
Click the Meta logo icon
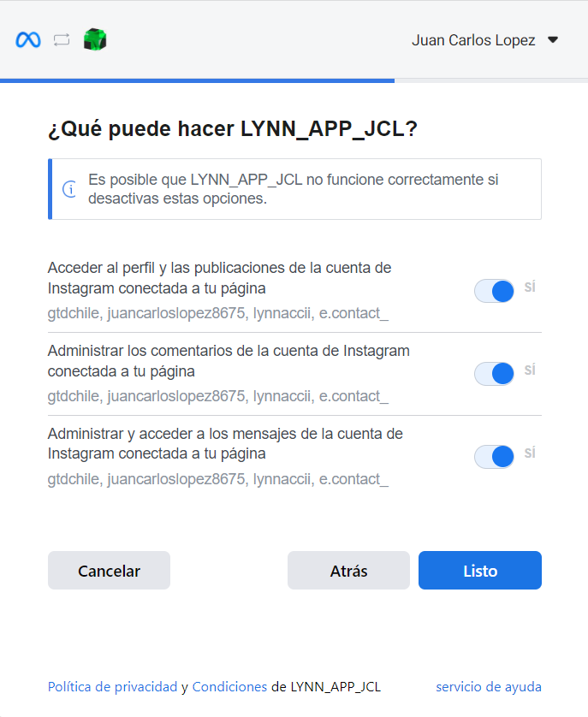[28, 40]
